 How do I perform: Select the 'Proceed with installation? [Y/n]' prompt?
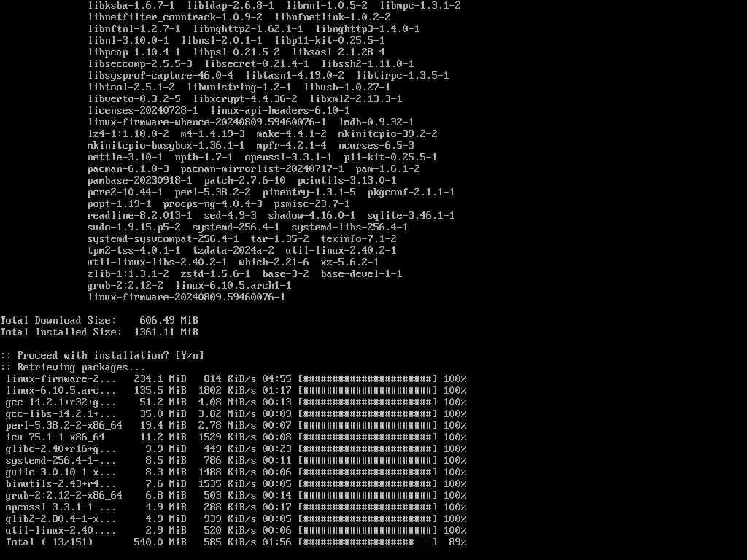coord(102,356)
